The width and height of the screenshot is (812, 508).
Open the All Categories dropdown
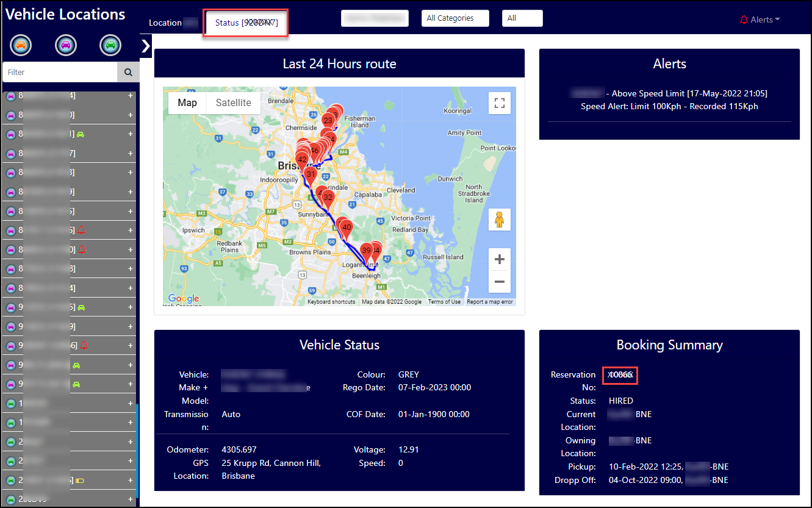(x=455, y=18)
